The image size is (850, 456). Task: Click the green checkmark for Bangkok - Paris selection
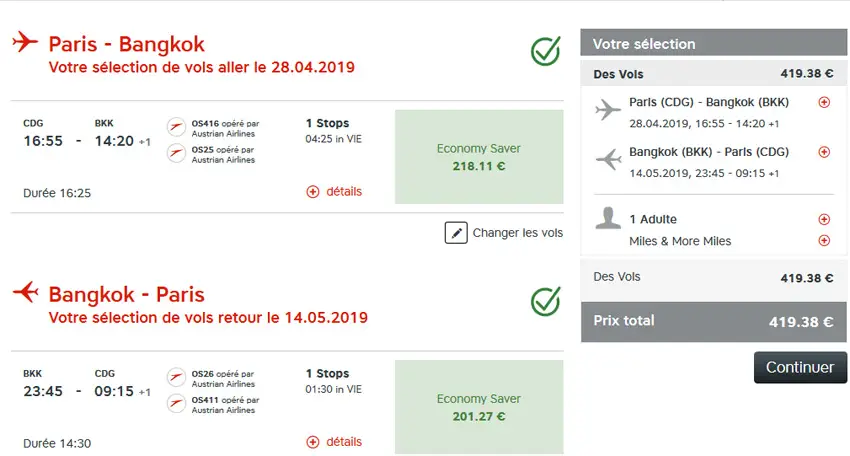[545, 301]
